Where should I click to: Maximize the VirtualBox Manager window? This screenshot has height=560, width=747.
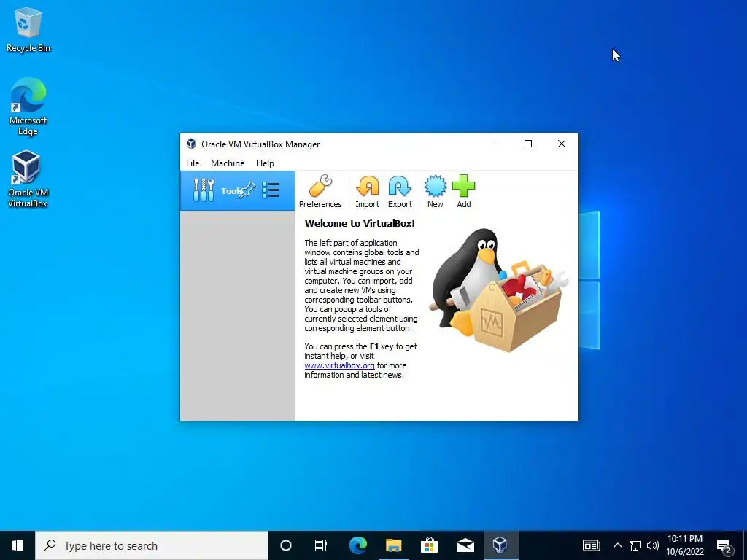pyautogui.click(x=528, y=144)
